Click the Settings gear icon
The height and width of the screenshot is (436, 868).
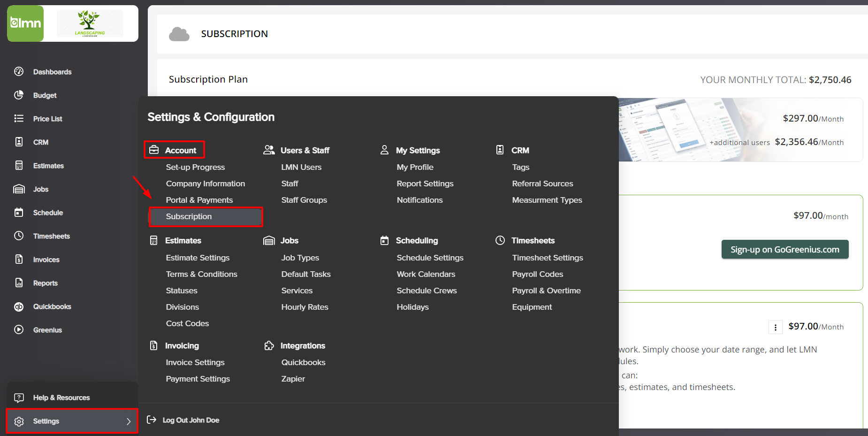click(x=19, y=421)
